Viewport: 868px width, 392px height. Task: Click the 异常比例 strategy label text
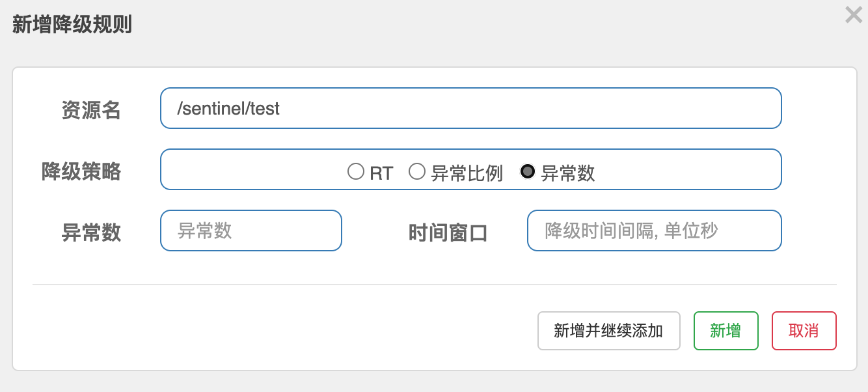(467, 173)
